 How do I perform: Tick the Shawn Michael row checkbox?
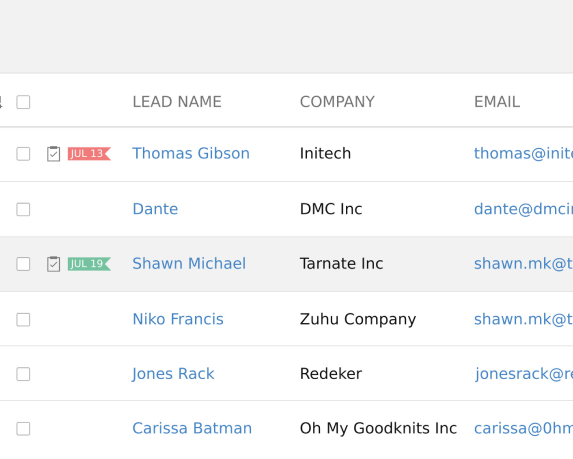23,264
